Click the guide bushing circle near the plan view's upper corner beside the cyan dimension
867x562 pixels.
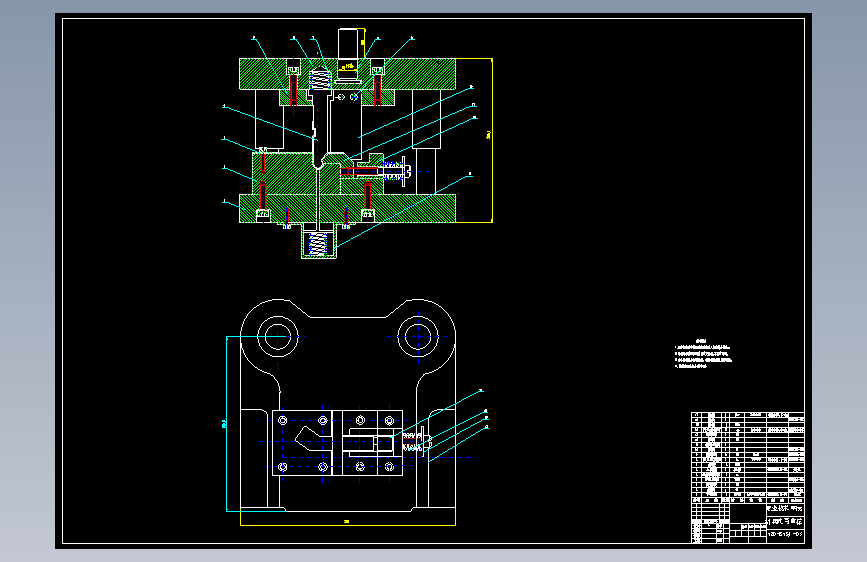(x=277, y=336)
